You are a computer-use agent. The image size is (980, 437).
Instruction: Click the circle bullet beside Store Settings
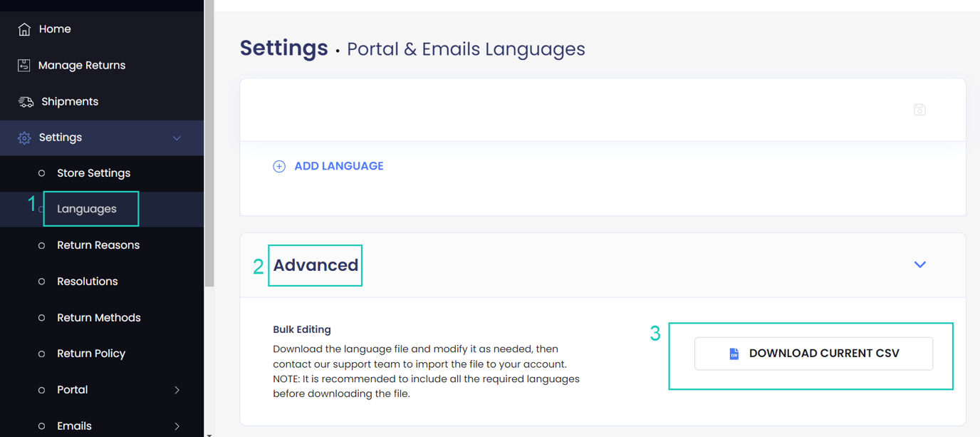coord(41,173)
